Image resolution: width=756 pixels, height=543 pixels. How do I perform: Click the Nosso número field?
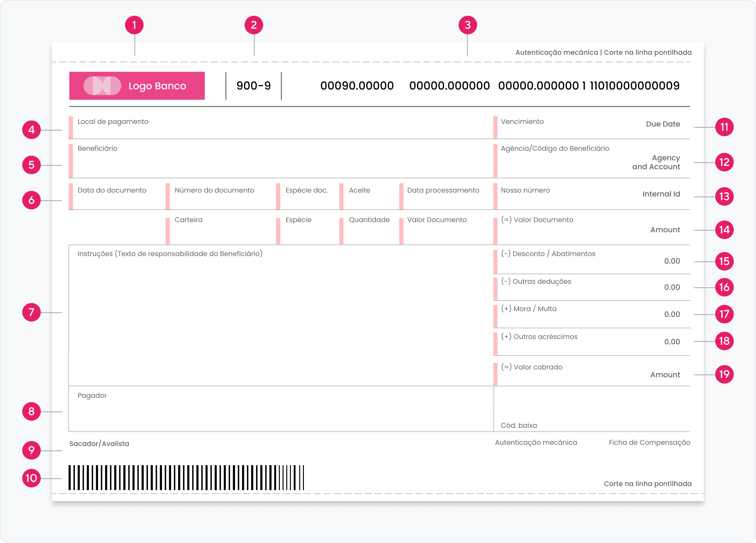[x=567, y=197]
